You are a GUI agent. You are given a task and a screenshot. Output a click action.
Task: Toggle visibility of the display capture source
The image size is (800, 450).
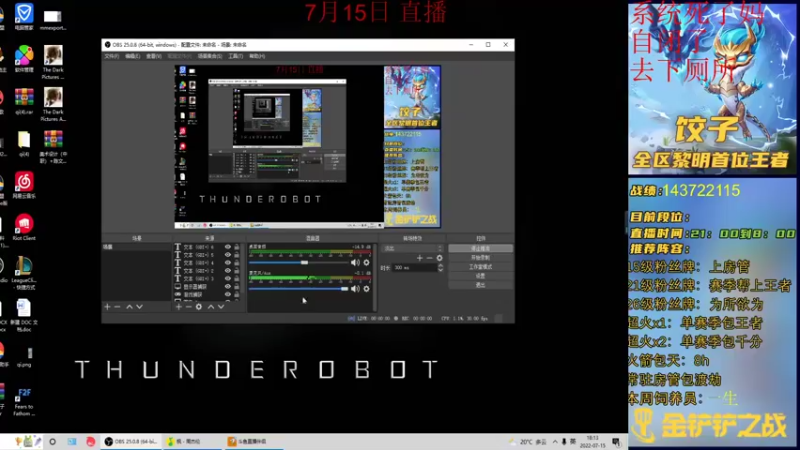[228, 287]
